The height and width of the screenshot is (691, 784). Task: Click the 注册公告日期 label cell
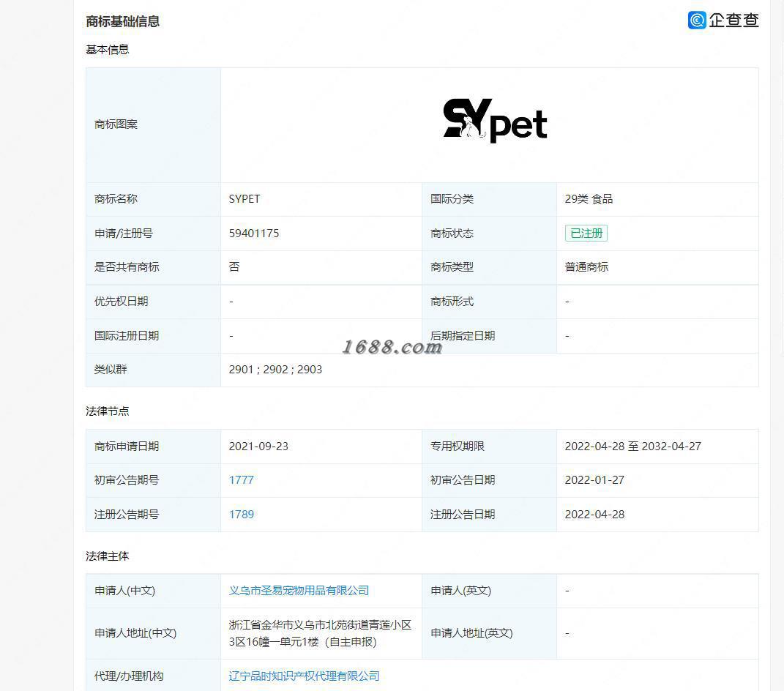(489, 514)
